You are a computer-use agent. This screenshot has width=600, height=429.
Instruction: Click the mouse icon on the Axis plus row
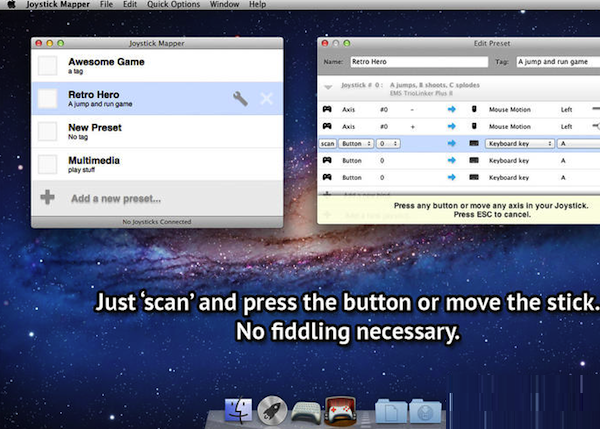click(x=474, y=126)
